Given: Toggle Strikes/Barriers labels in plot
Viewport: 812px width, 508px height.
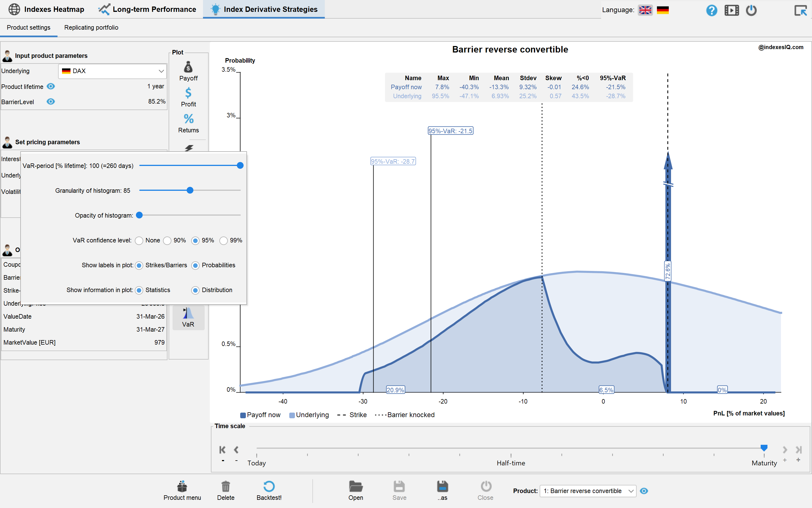Looking at the screenshot, I should click(139, 266).
